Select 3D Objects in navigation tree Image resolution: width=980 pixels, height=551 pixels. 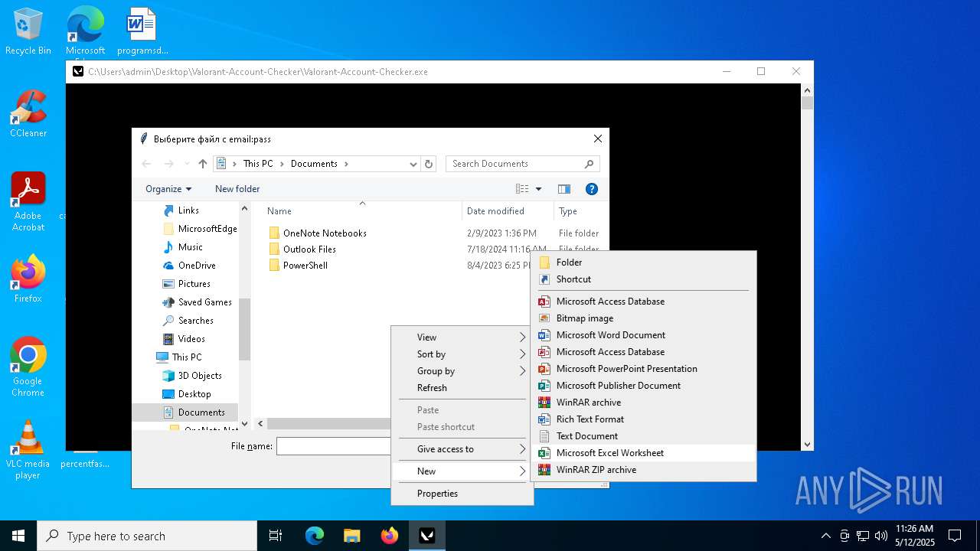(x=200, y=376)
